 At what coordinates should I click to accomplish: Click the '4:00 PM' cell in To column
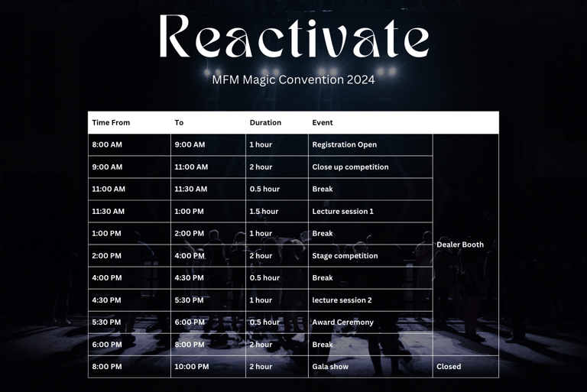coord(208,256)
